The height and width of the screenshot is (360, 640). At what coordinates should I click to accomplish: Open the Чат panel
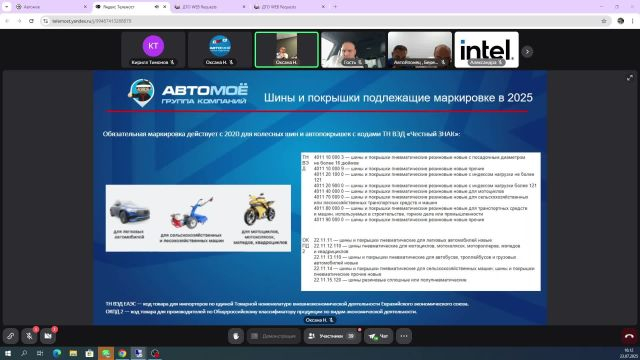pyautogui.click(x=379, y=336)
